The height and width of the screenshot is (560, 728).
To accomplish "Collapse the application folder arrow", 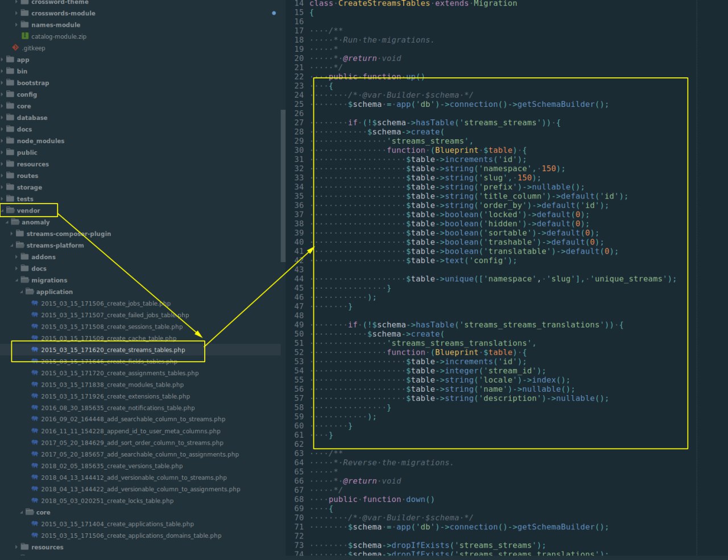I will (x=22, y=292).
